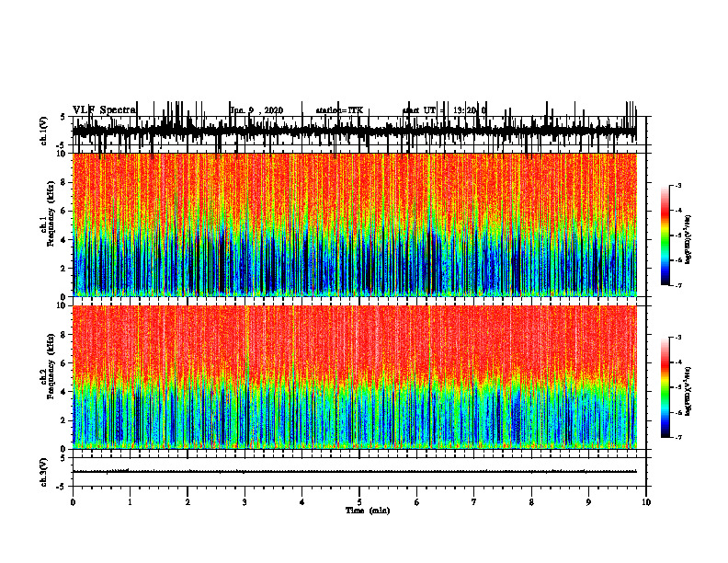
Task: Click the "4" tick on the time axis
Action: click(302, 502)
